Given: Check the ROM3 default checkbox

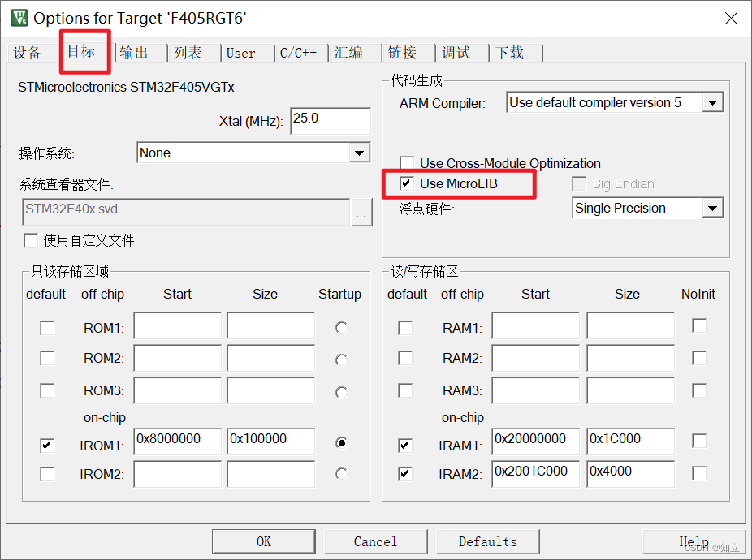Looking at the screenshot, I should click(x=47, y=390).
